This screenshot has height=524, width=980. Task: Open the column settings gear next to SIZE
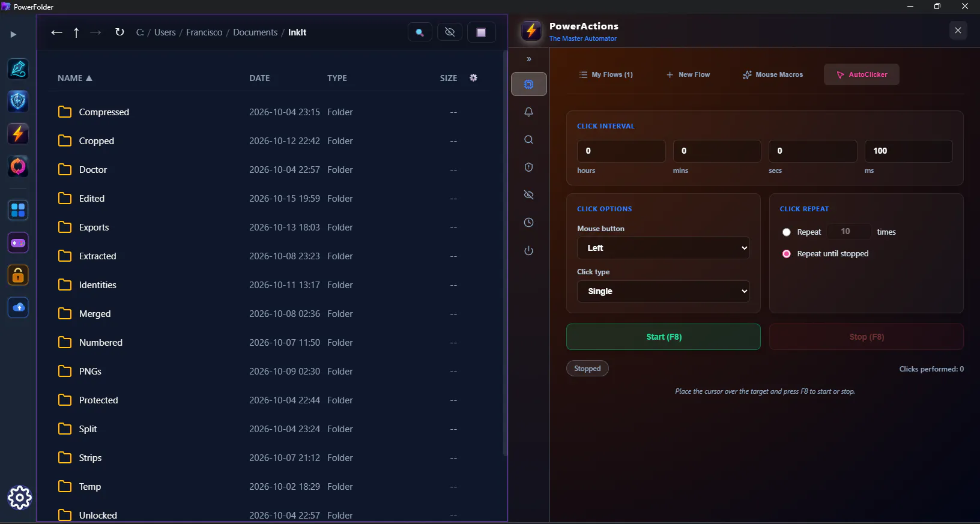click(473, 78)
